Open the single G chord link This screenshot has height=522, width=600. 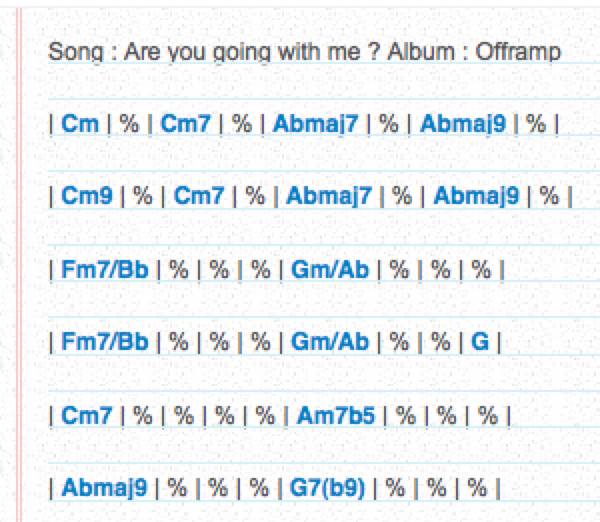point(480,341)
